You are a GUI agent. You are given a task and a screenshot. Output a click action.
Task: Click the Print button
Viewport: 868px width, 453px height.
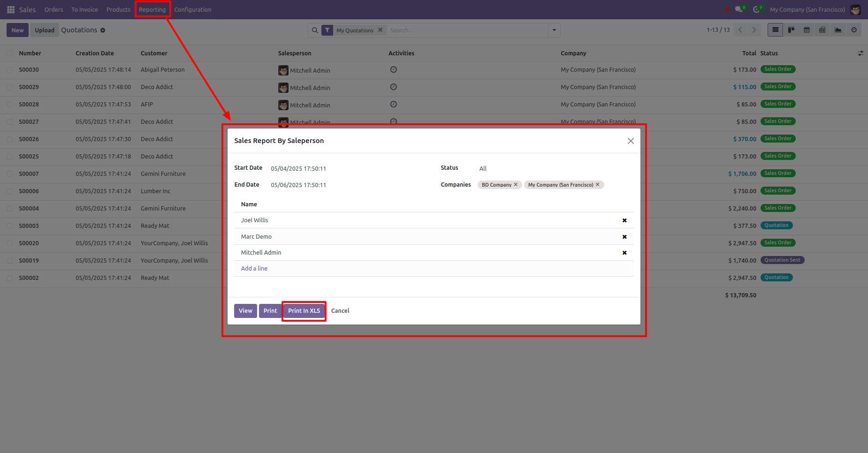point(270,311)
